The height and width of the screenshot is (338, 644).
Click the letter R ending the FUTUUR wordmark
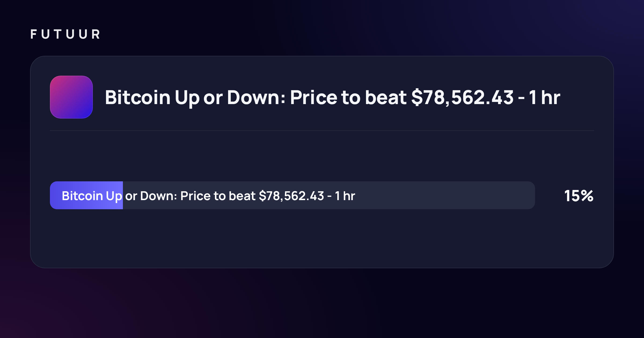coord(96,34)
